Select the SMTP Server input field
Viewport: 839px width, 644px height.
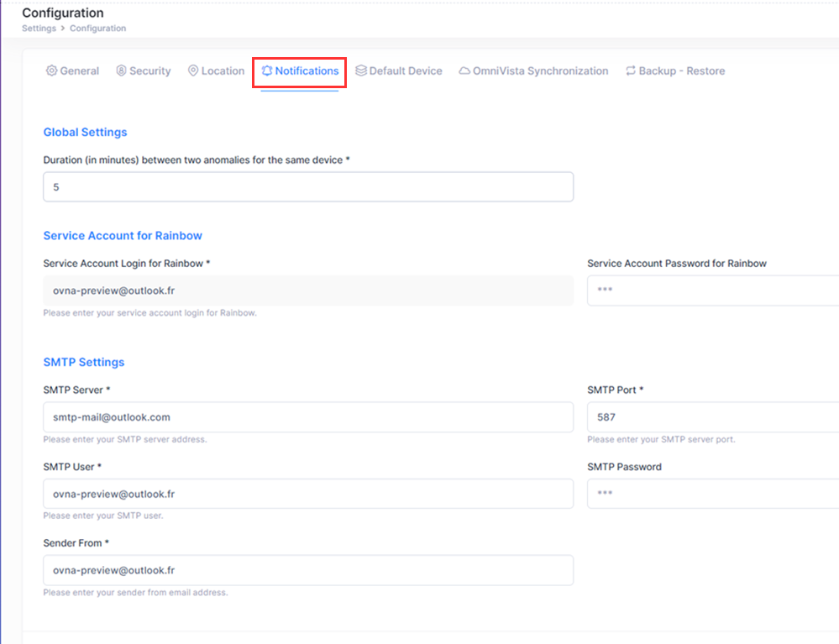[308, 417]
